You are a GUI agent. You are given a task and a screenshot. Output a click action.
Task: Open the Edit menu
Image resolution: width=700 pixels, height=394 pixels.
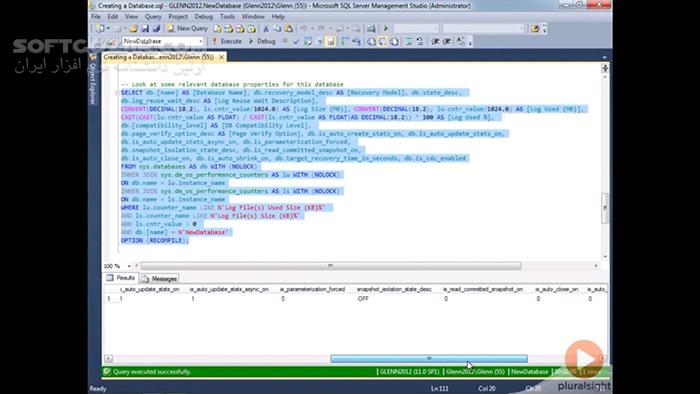click(x=112, y=17)
